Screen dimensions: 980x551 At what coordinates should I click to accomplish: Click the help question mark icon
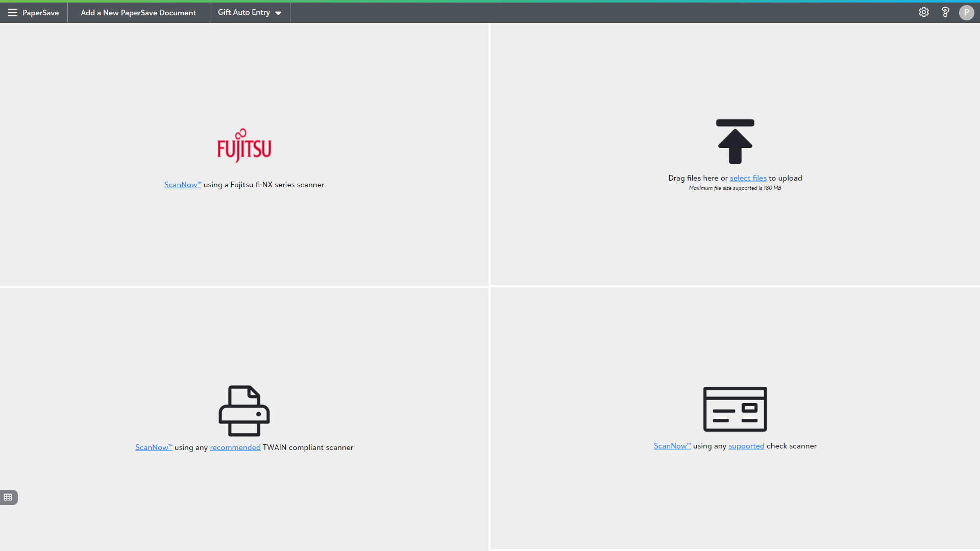[x=945, y=12]
